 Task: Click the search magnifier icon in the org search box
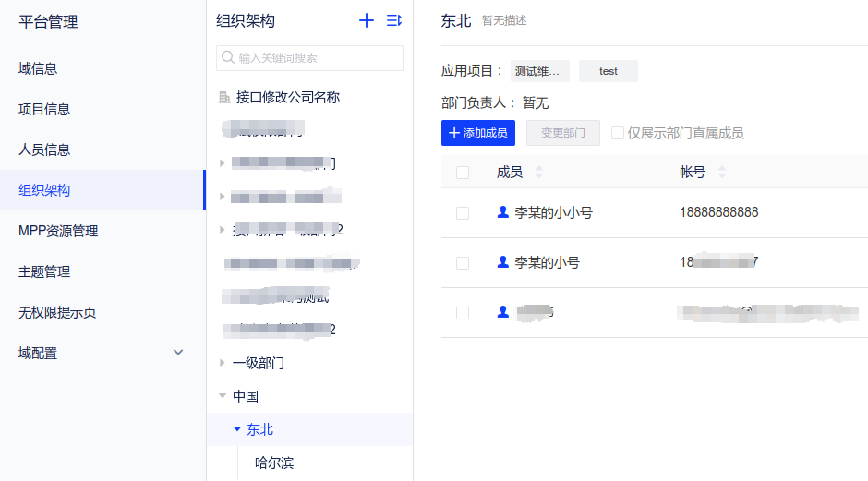[x=227, y=58]
